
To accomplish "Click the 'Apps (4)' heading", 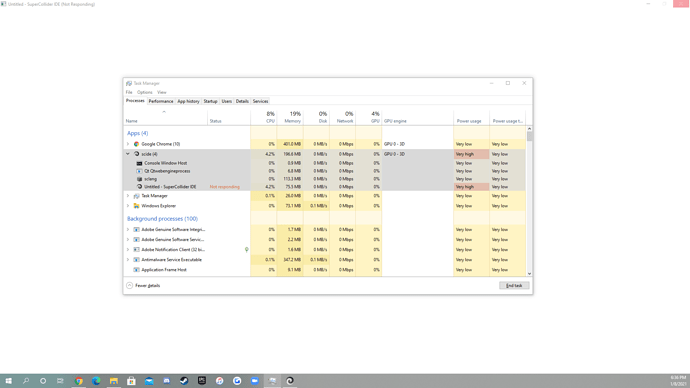I will [137, 133].
